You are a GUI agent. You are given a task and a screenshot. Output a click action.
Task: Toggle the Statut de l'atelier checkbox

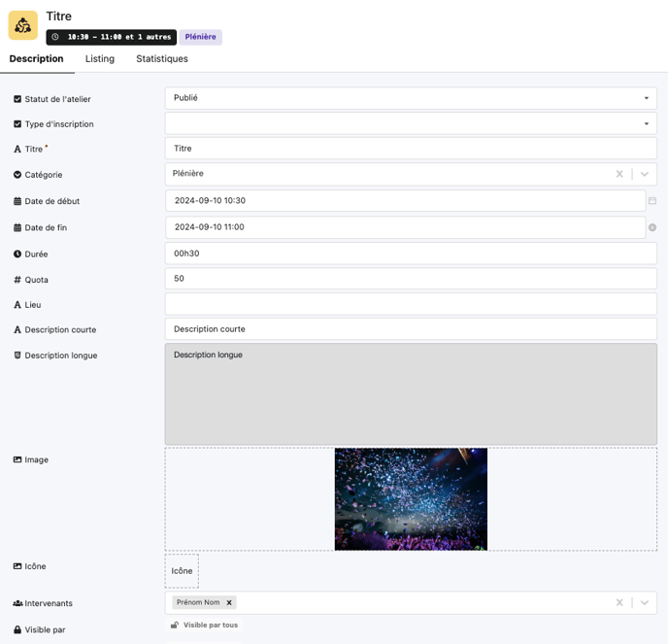(17, 99)
